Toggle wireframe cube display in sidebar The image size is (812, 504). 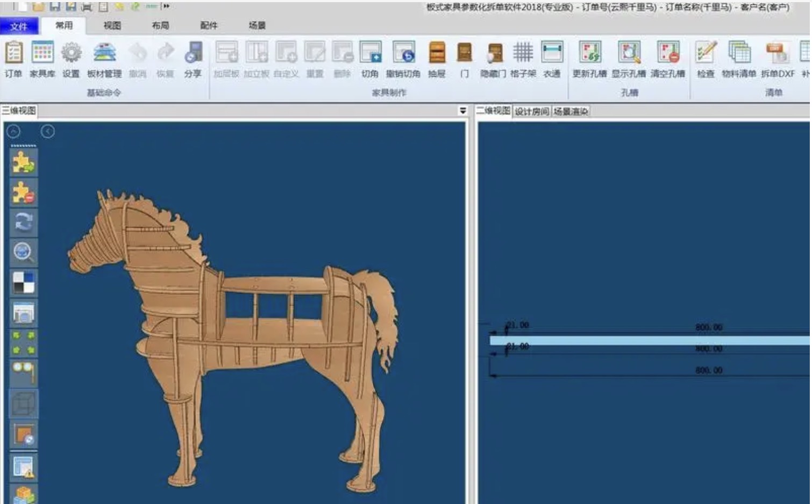24,404
